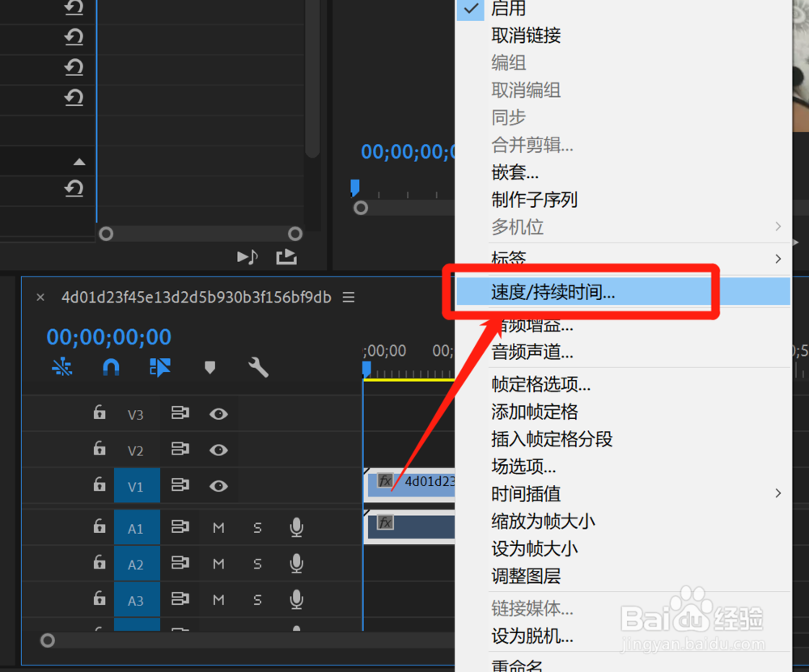Target the A1 track

click(137, 527)
